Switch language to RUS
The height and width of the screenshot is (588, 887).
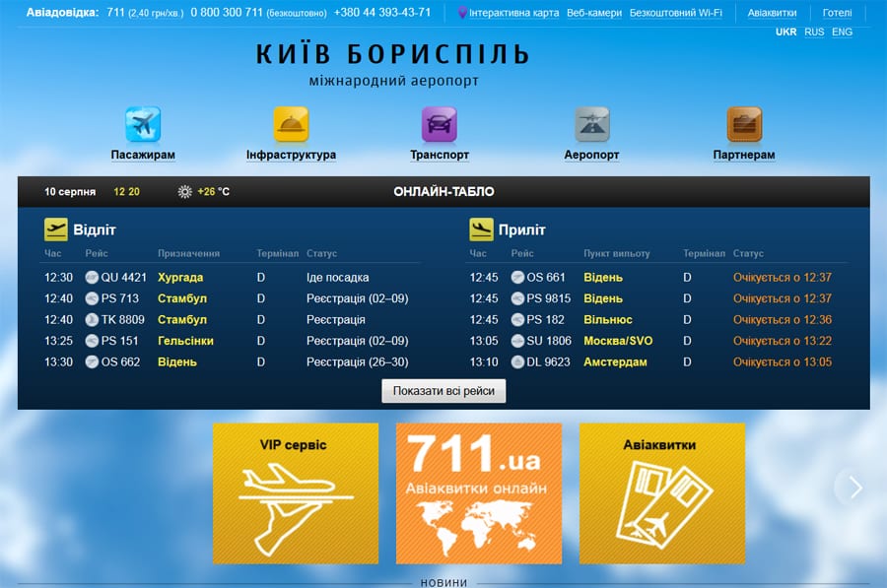(814, 32)
